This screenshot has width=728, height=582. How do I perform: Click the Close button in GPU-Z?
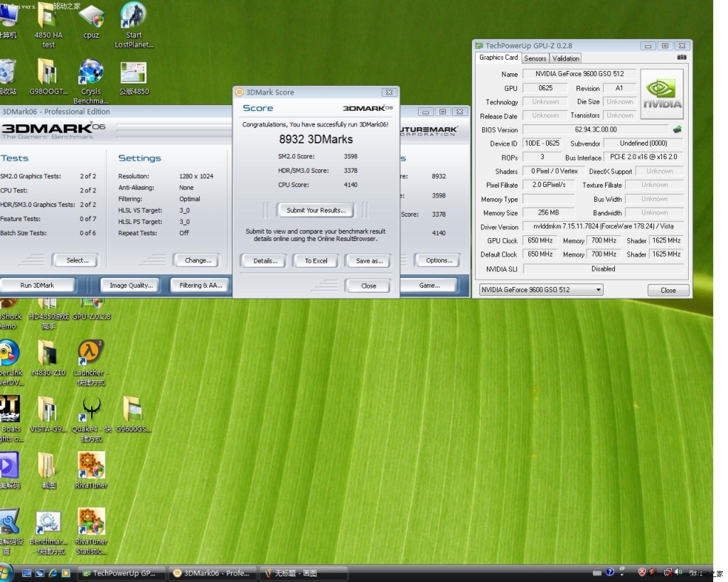click(668, 290)
